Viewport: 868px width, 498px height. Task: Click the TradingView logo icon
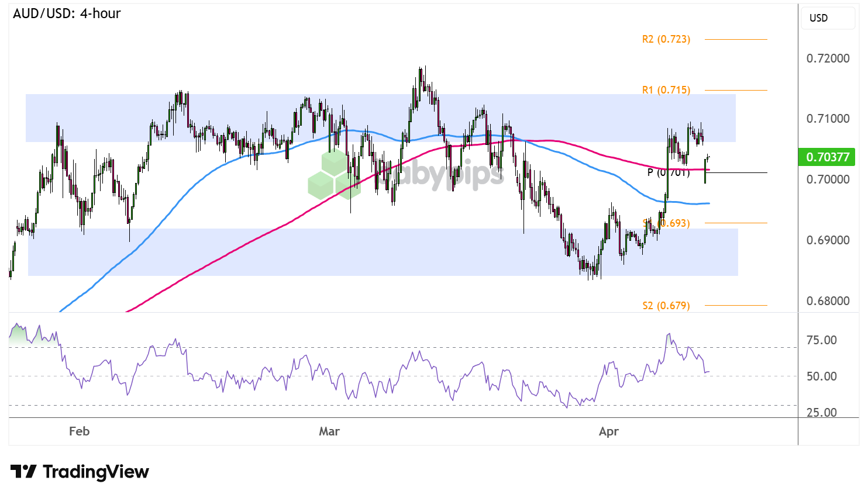pos(23,471)
